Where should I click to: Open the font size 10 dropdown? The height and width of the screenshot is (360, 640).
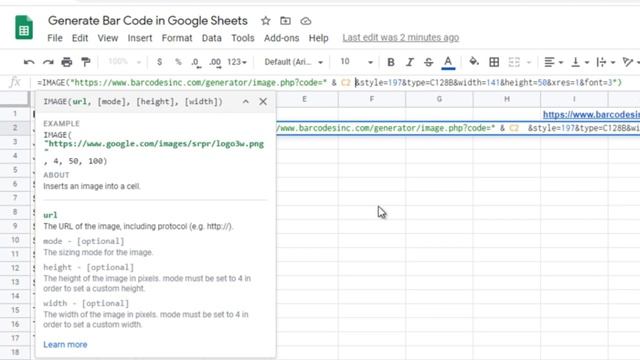356,62
